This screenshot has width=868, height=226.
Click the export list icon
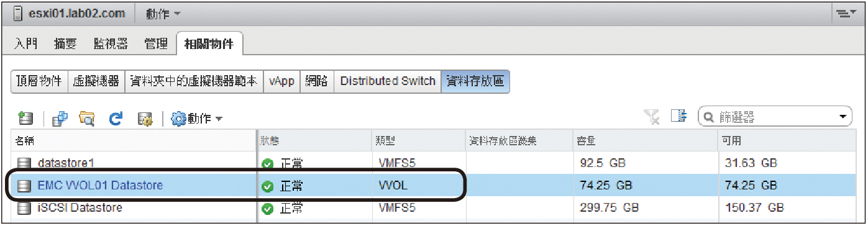point(678,117)
